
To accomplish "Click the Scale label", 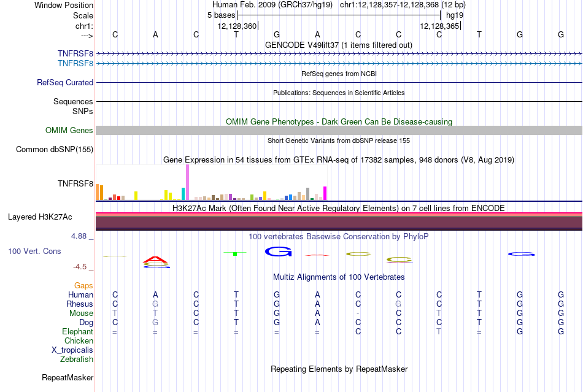I will pyautogui.click(x=83, y=15).
